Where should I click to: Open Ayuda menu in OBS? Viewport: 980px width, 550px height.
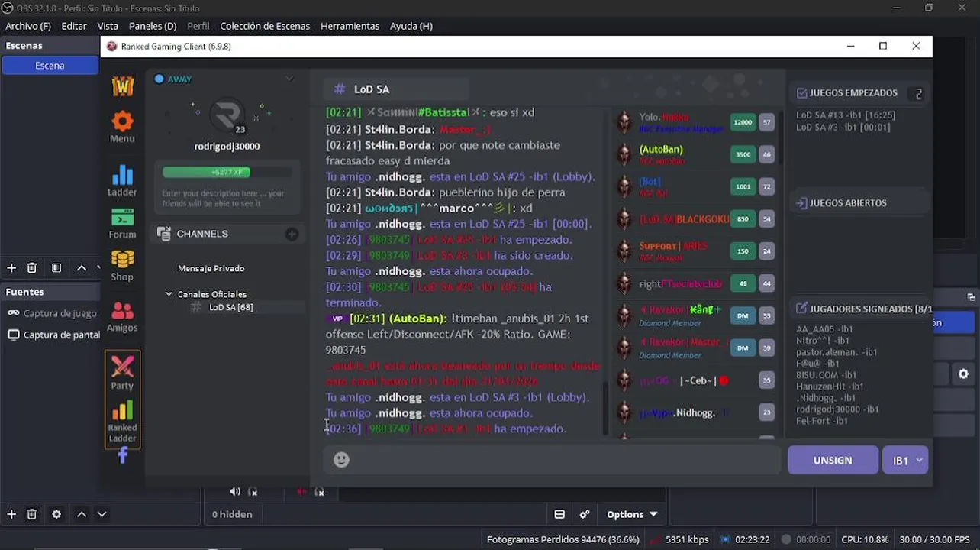[411, 26]
